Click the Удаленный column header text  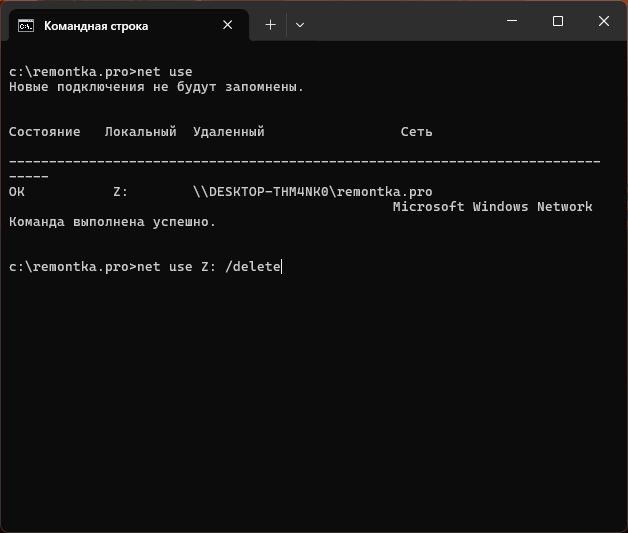coord(229,132)
